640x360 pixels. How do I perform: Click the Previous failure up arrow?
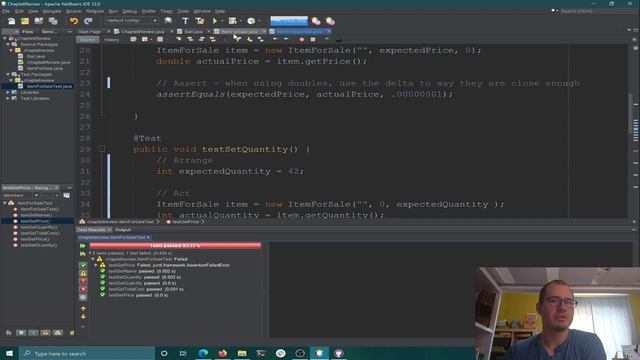(x=83, y=309)
